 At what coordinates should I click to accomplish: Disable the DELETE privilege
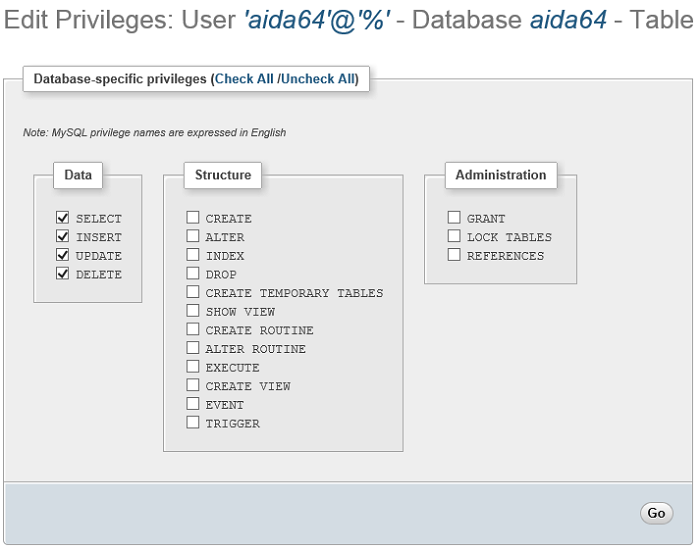63,274
